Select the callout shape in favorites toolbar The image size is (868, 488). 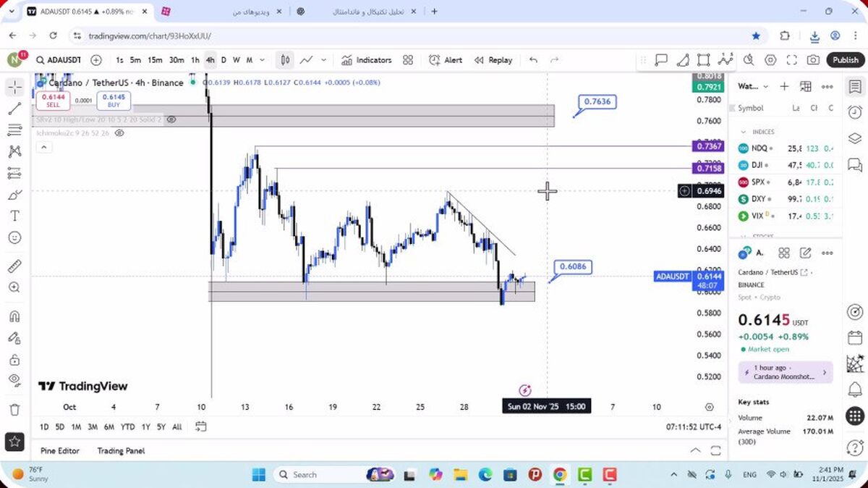pyautogui.click(x=661, y=60)
